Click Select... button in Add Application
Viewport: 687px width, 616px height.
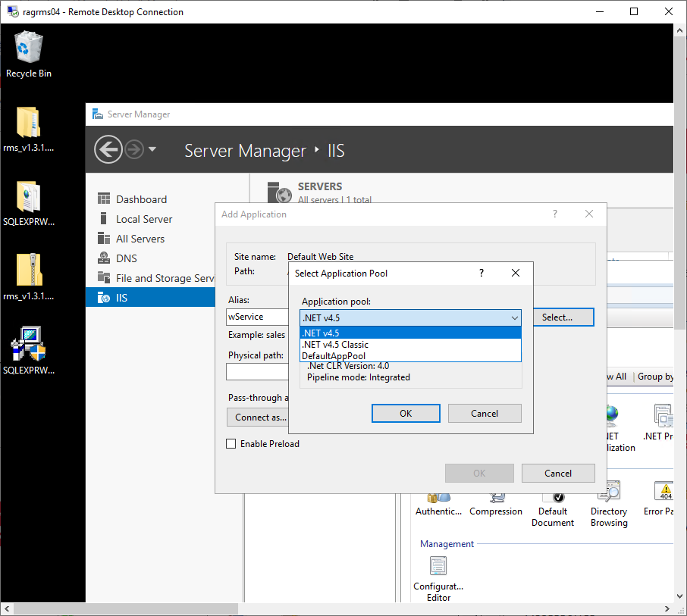click(x=563, y=317)
